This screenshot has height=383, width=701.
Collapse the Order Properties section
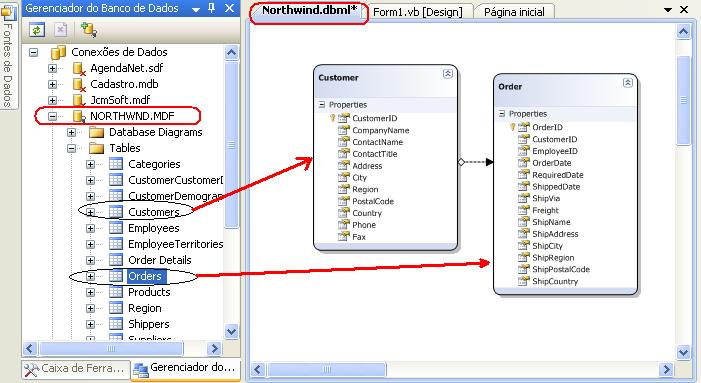(502, 114)
